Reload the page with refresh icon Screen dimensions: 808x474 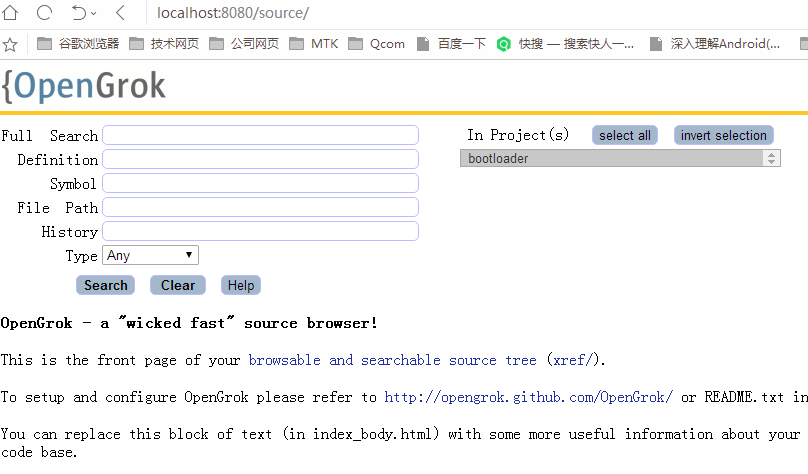44,12
